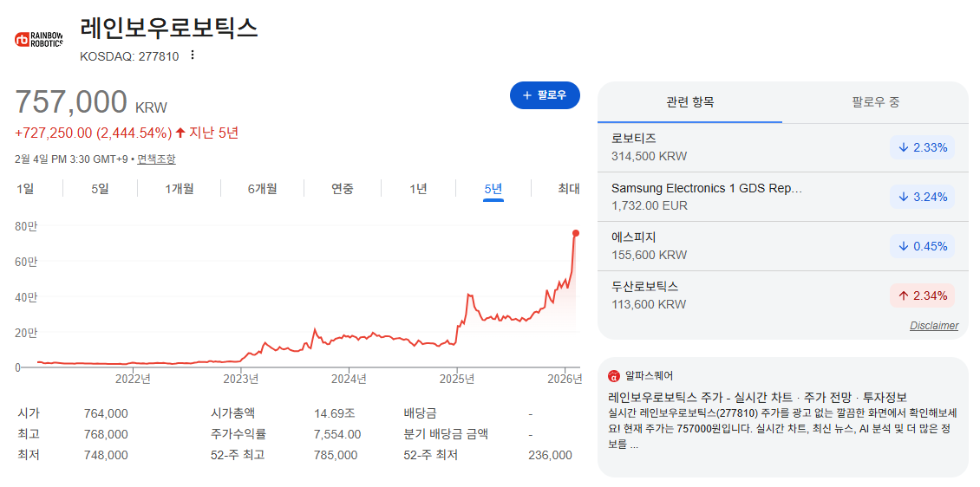
Task: Open the Samsung Electronics 1 GDS row
Action: [782, 197]
